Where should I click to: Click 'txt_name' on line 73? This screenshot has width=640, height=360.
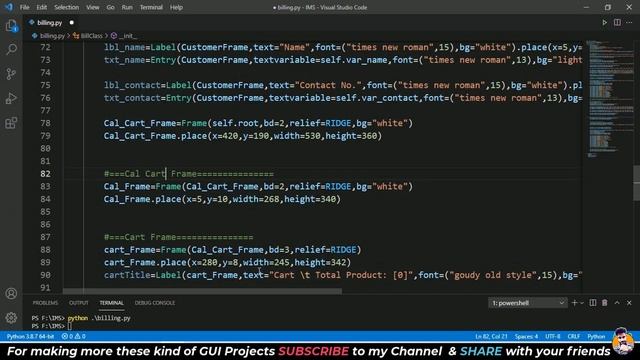click(x=124, y=60)
